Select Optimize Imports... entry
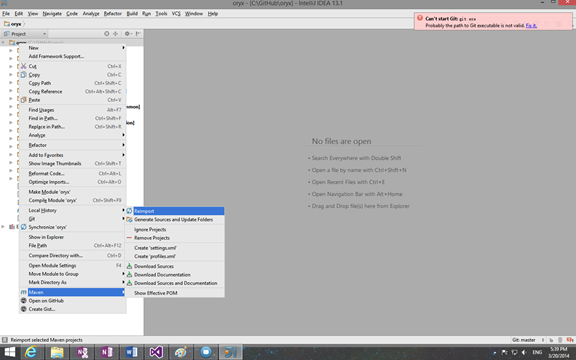Screen dimensions: 576x360 (x=72, y=182)
